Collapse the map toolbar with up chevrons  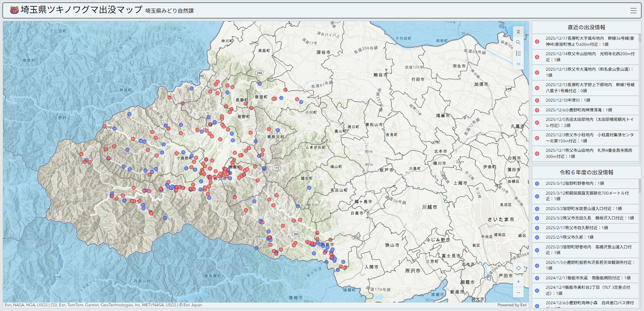pyautogui.click(x=518, y=32)
